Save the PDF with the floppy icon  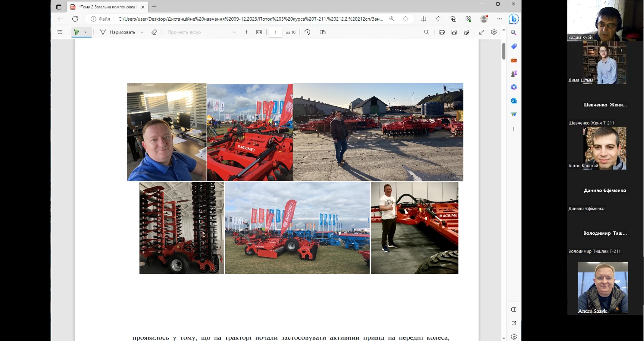pyautogui.click(x=454, y=32)
